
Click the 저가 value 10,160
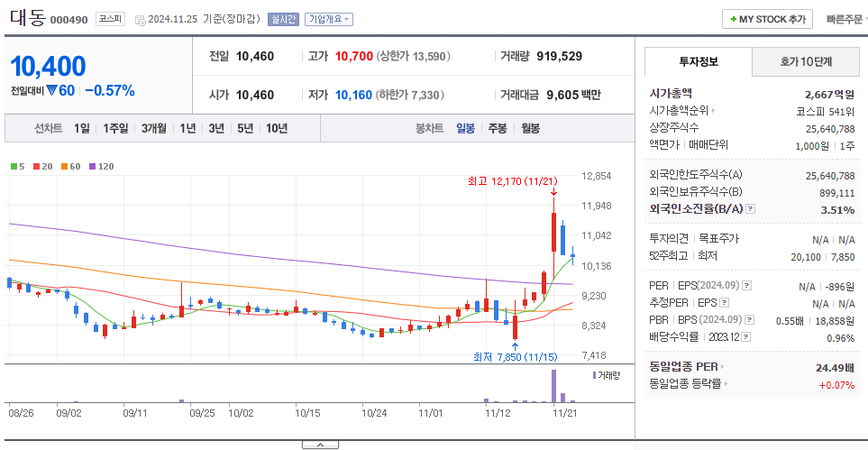point(353,95)
